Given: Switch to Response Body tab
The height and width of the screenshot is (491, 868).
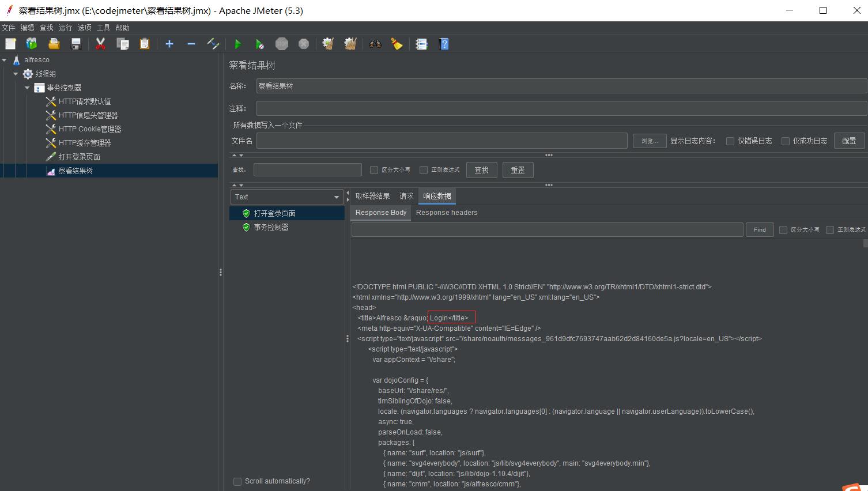Looking at the screenshot, I should [x=380, y=213].
